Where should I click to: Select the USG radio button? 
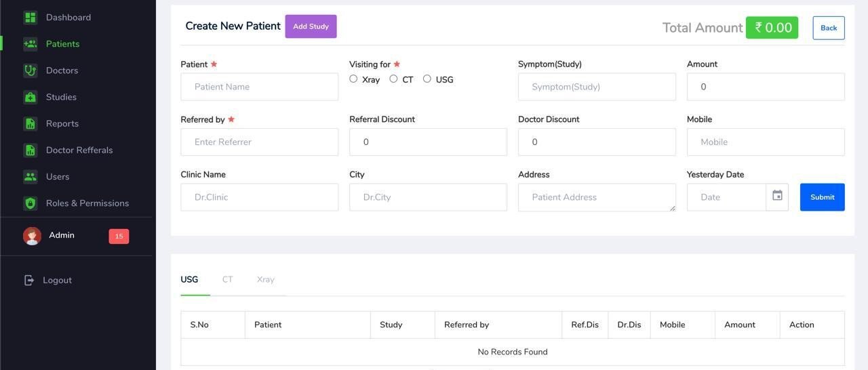[x=427, y=79]
